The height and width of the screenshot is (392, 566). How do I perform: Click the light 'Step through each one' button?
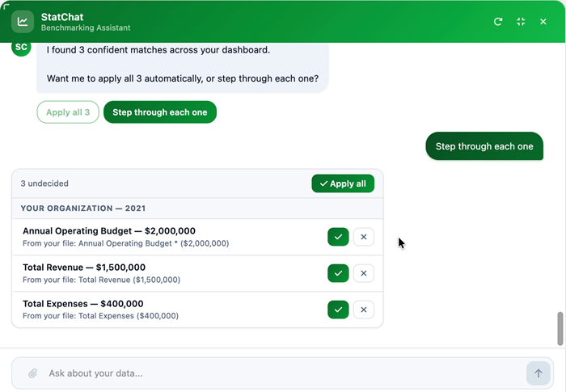point(160,112)
